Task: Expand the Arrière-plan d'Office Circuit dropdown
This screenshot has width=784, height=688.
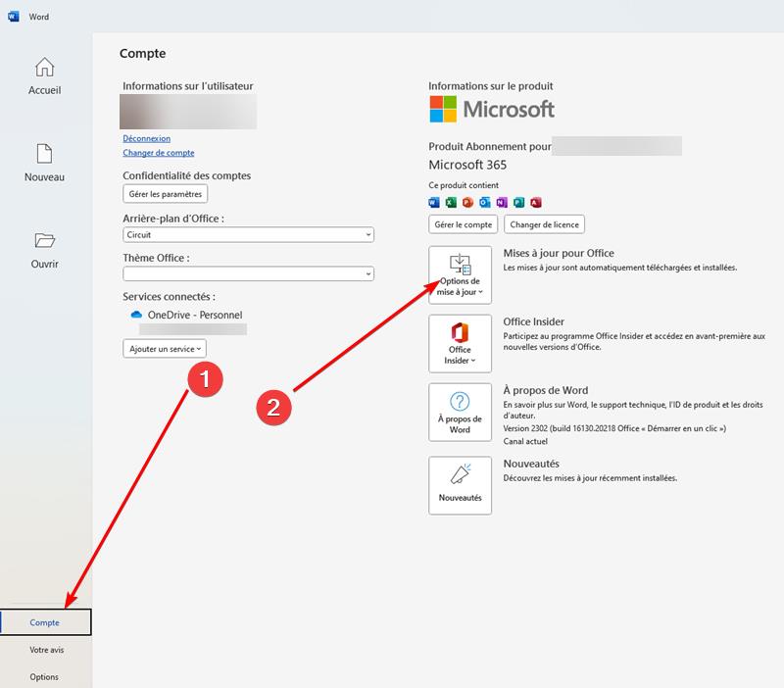Action: (249, 234)
